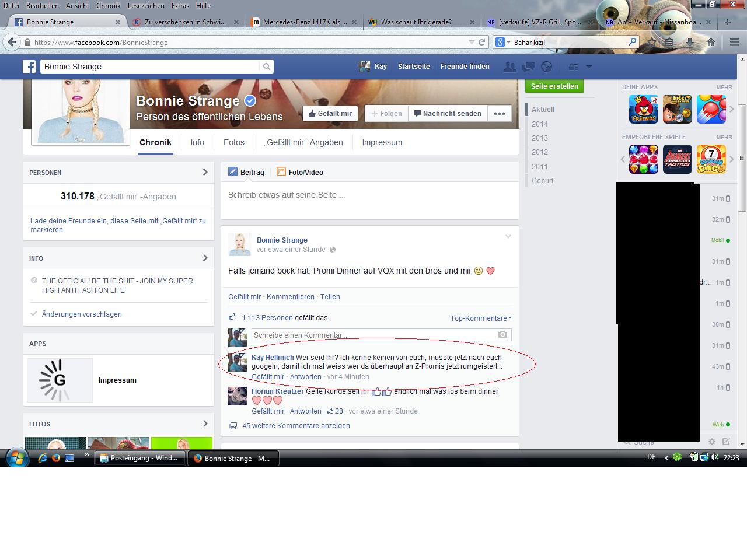The height and width of the screenshot is (560, 747).
Task: Click the 'Schreibe einen Kommentar' field
Action: (x=373, y=335)
